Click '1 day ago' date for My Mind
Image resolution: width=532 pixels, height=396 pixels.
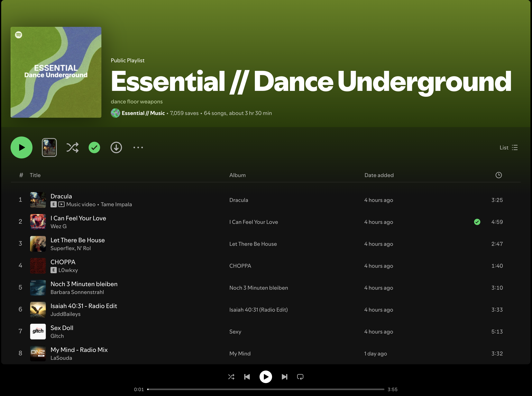coord(376,354)
